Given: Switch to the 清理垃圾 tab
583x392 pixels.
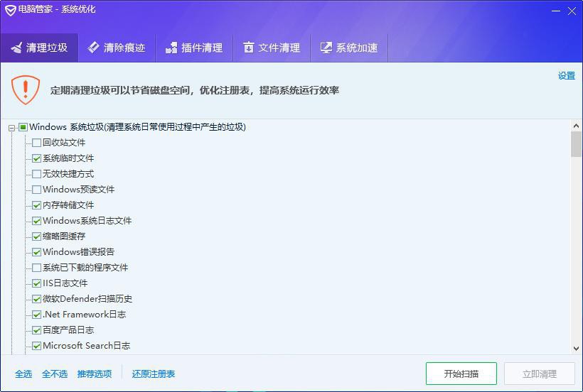Looking at the screenshot, I should click(39, 48).
